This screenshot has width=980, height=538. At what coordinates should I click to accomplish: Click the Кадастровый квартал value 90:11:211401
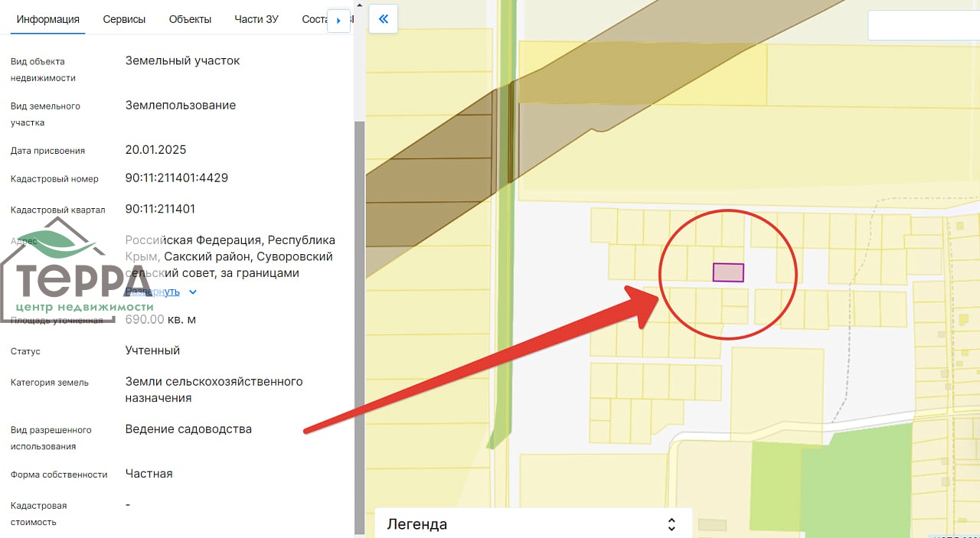(160, 209)
